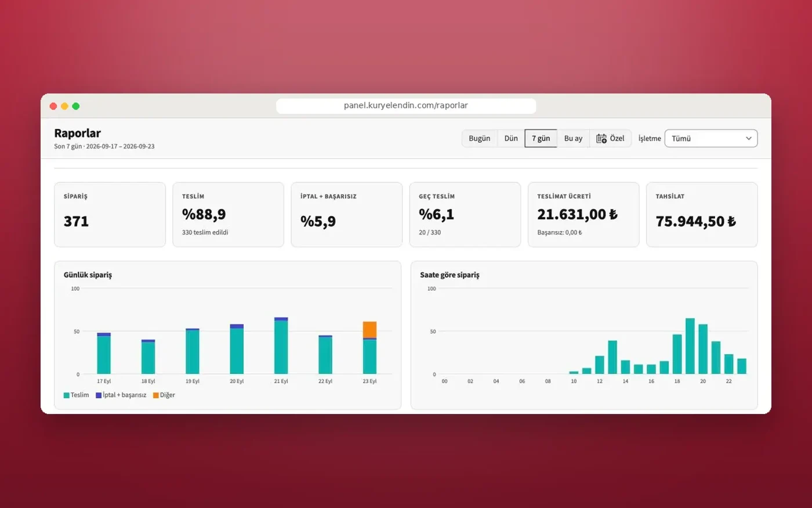Image resolution: width=812 pixels, height=508 pixels.
Task: Click the orange Diğer legend swatch
Action: [156, 395]
